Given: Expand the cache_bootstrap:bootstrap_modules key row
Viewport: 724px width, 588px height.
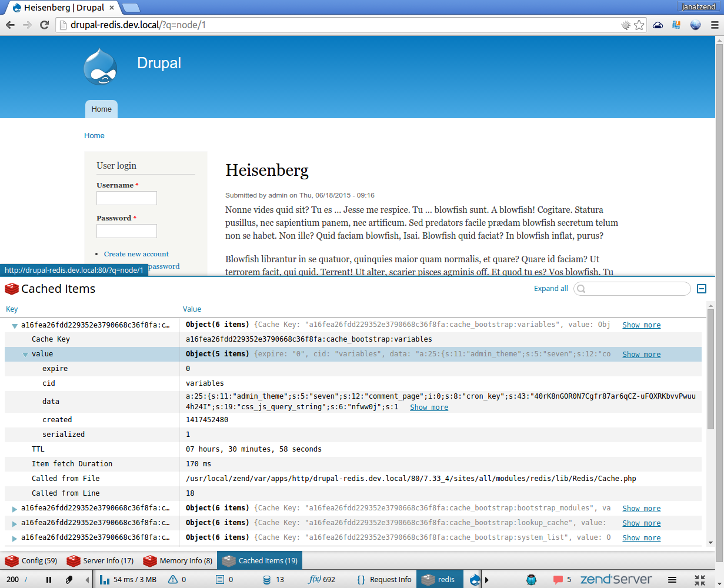Looking at the screenshot, I should (15, 509).
